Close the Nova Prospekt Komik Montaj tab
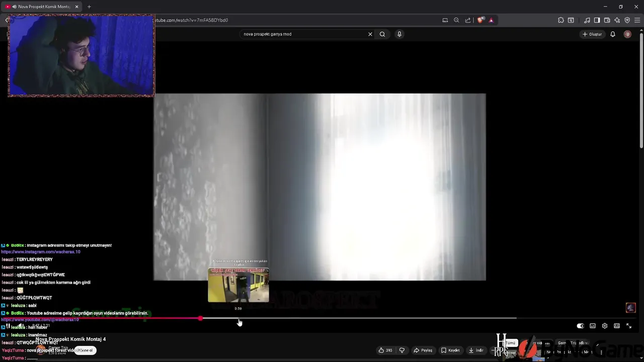 point(77,7)
